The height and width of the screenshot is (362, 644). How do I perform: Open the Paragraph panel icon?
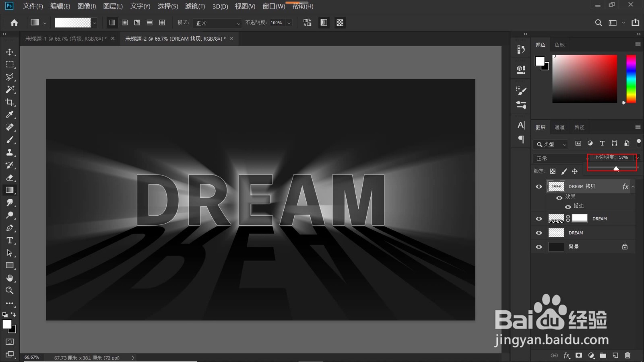point(521,140)
